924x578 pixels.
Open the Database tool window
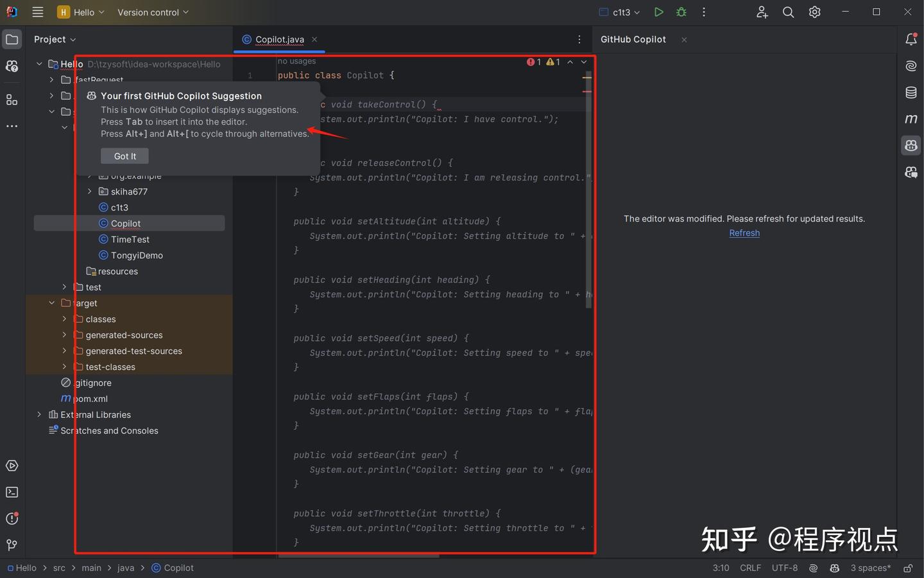[911, 92]
